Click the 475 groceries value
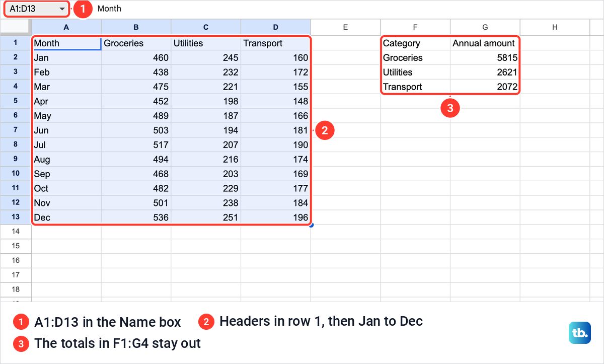The width and height of the screenshot is (604, 364). point(136,87)
